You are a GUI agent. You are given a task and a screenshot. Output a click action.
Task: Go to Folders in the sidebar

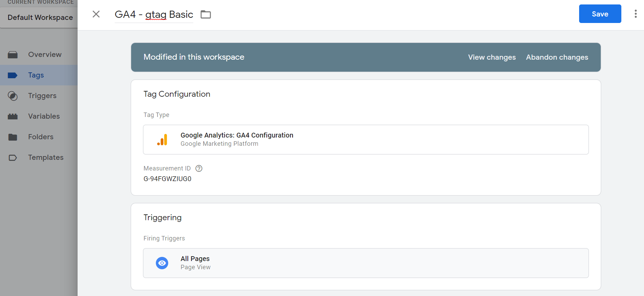[41, 137]
